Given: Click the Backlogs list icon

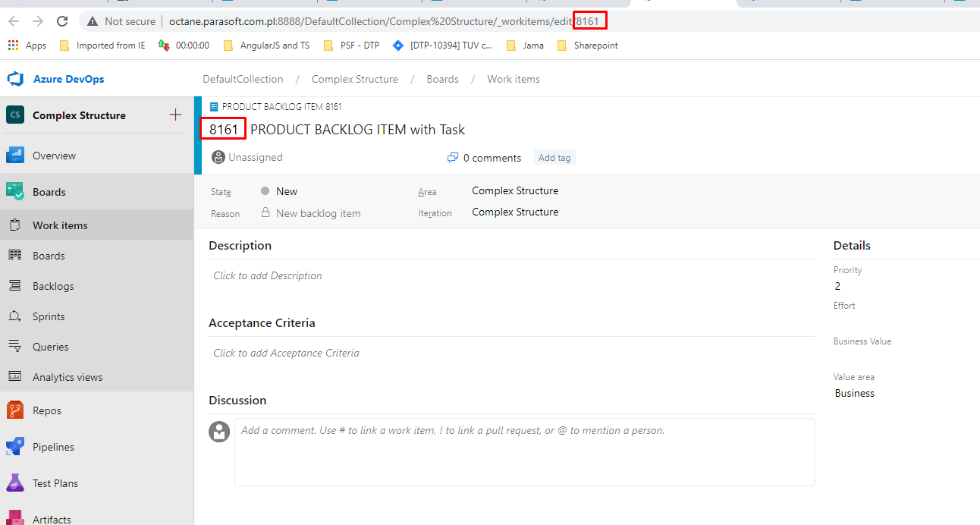Looking at the screenshot, I should click(15, 286).
